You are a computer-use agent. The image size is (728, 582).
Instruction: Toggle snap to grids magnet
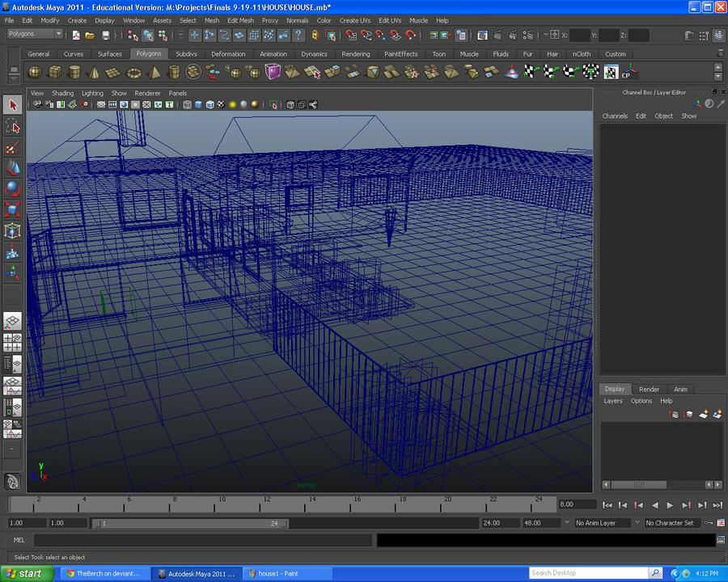pos(351,36)
